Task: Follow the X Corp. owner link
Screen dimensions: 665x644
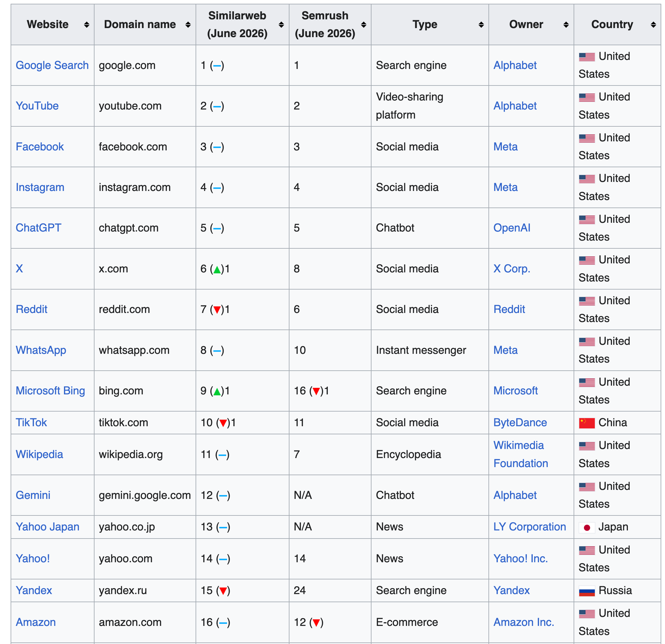Action: (x=512, y=269)
